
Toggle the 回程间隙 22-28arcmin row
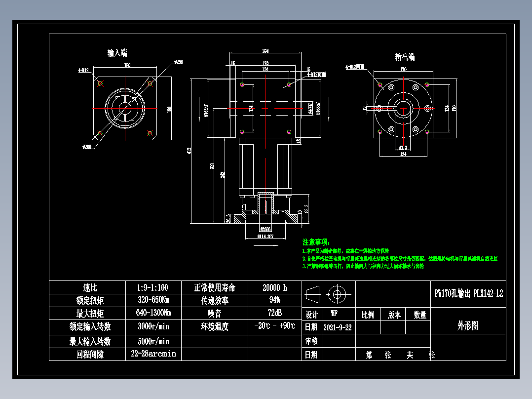coord(153,354)
